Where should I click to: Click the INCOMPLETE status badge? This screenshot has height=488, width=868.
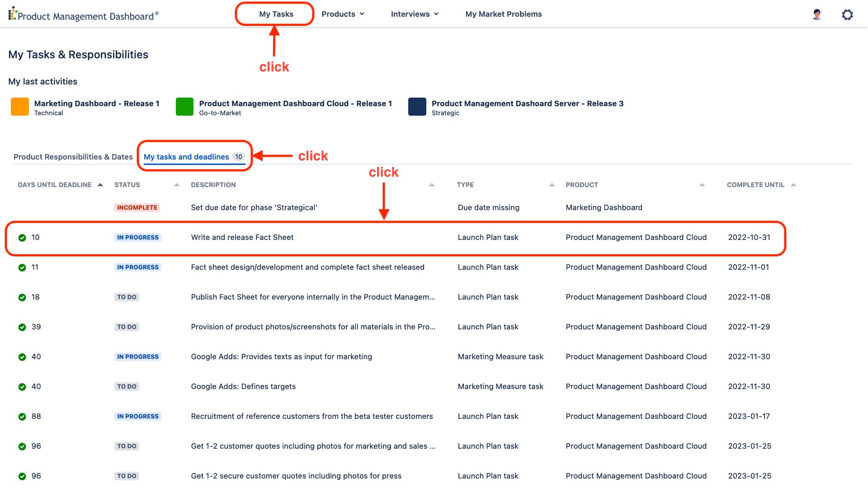[137, 207]
